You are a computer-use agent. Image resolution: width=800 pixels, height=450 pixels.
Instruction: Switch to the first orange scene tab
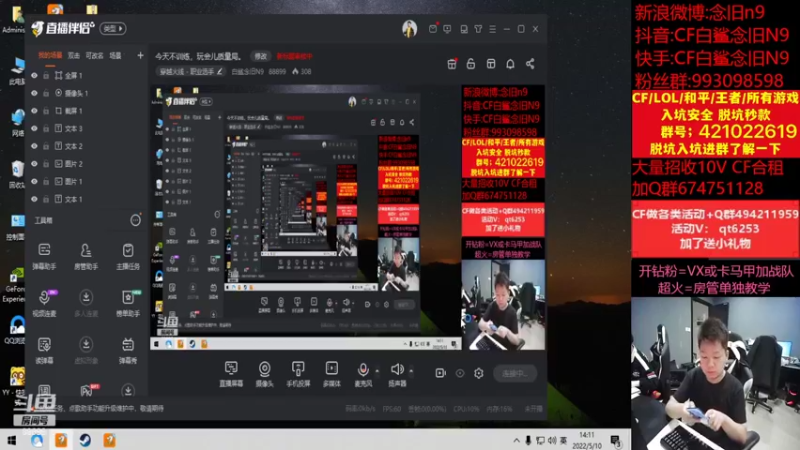50,55
